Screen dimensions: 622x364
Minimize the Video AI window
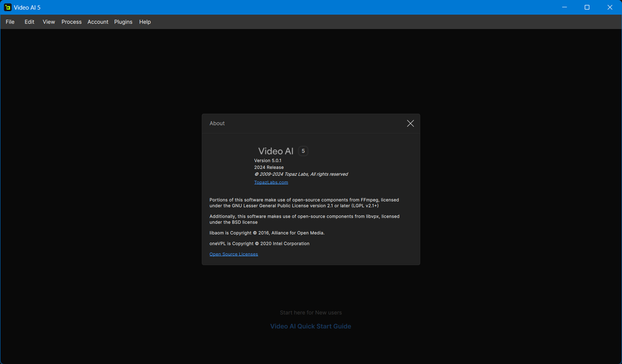(564, 7)
